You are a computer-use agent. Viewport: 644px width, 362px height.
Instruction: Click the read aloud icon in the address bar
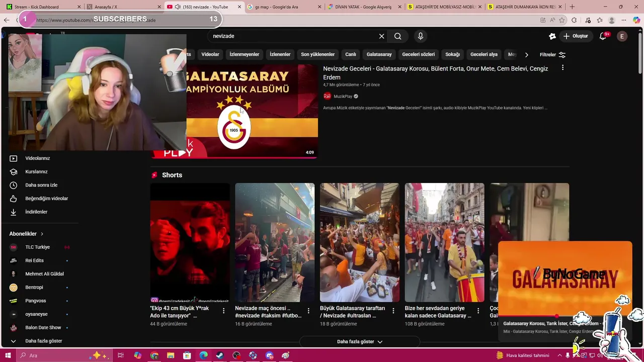click(x=552, y=20)
